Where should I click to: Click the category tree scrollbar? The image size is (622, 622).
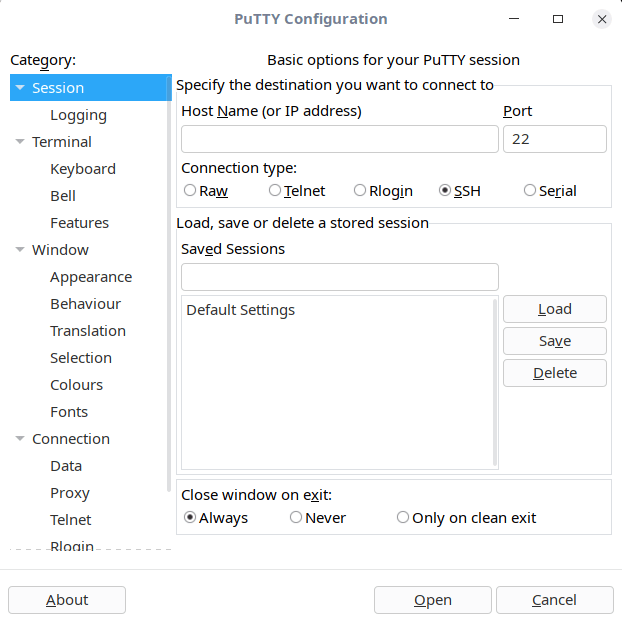168,300
